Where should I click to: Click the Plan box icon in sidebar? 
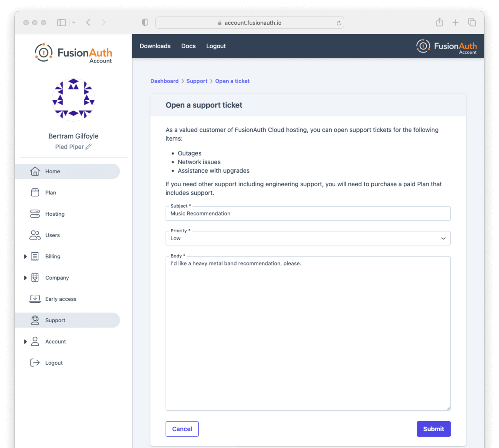[x=35, y=193]
